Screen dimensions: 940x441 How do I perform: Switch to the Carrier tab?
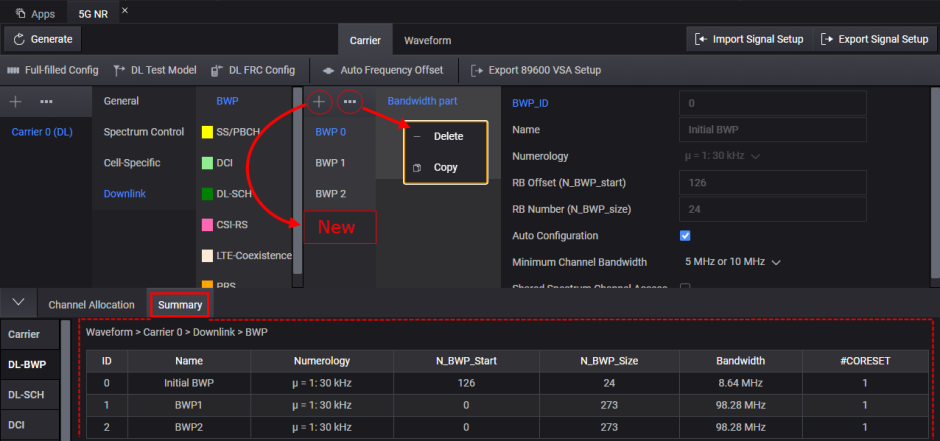[365, 41]
